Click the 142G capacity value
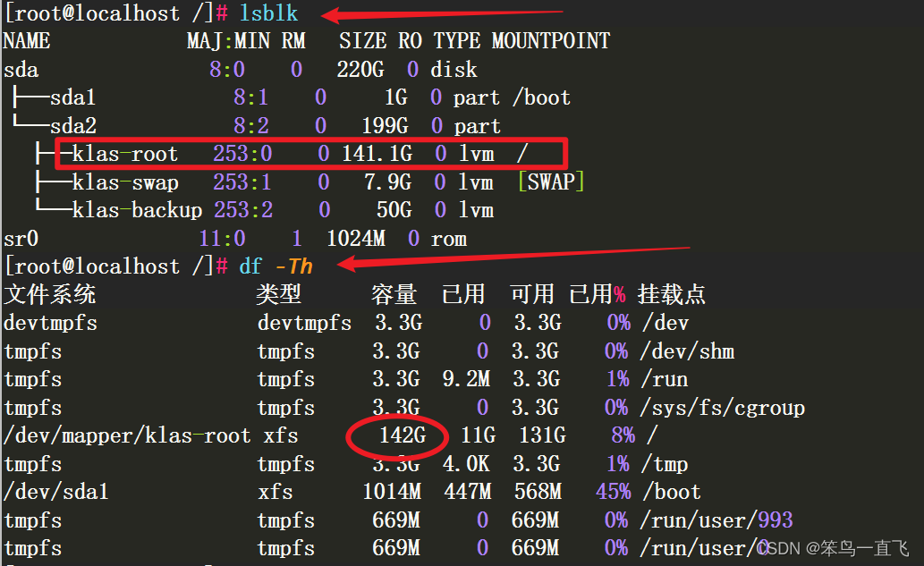924x566 pixels. (403, 435)
